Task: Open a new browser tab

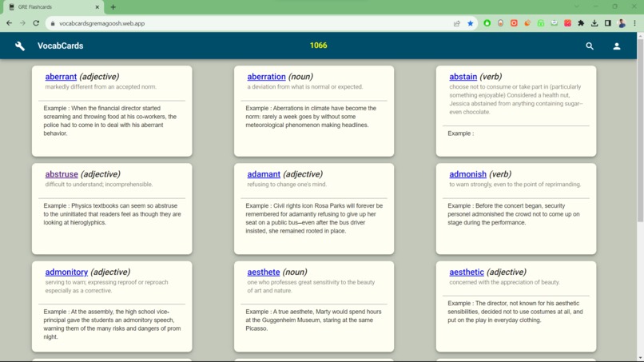Action: [113, 7]
